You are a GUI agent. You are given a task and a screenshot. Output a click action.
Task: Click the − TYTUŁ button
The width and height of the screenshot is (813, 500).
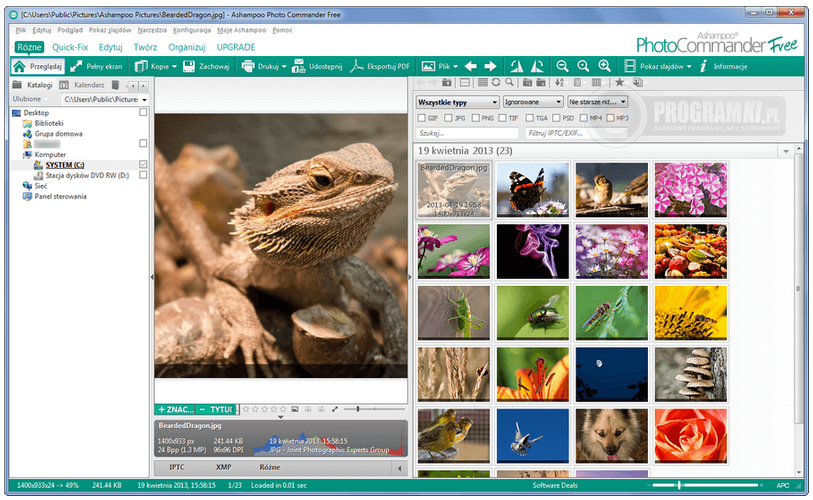point(217,409)
